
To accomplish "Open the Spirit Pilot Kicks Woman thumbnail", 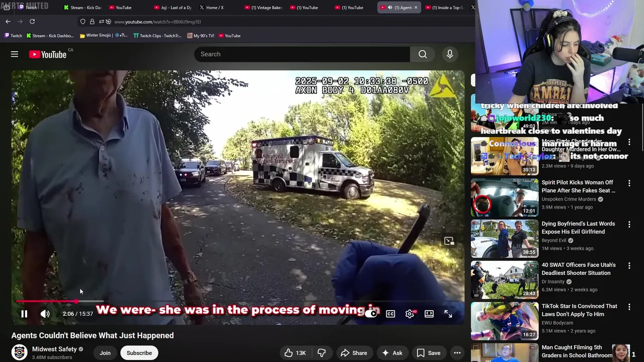I will (x=505, y=197).
